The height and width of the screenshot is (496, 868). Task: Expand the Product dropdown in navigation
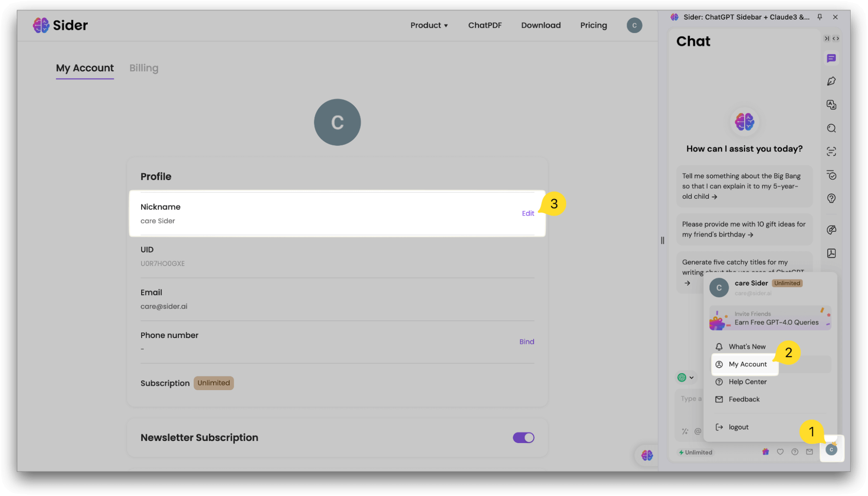coord(429,25)
